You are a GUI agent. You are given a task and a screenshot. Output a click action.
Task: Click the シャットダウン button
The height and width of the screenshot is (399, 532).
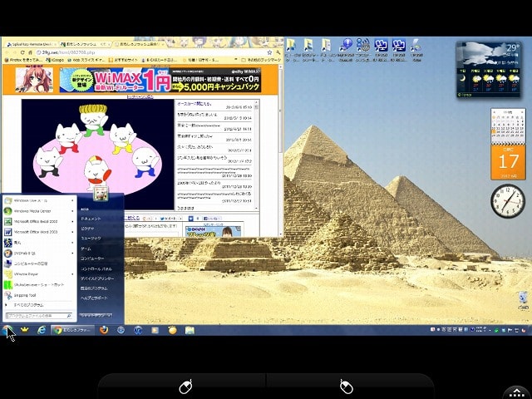coord(92,316)
